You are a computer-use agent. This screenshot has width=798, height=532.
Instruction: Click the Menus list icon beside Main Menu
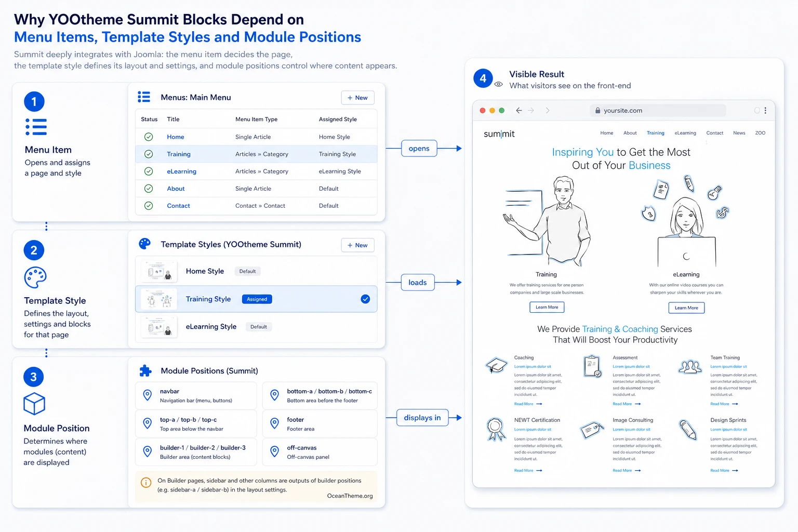(x=144, y=97)
